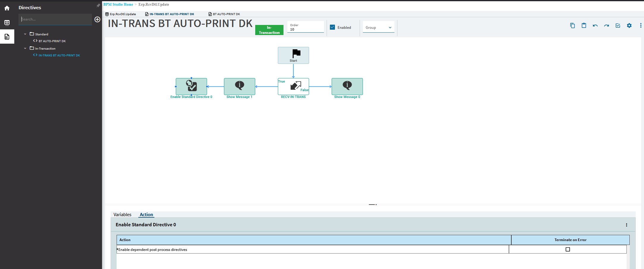Collapse the In-Transaction folder
644x269 pixels.
point(25,48)
